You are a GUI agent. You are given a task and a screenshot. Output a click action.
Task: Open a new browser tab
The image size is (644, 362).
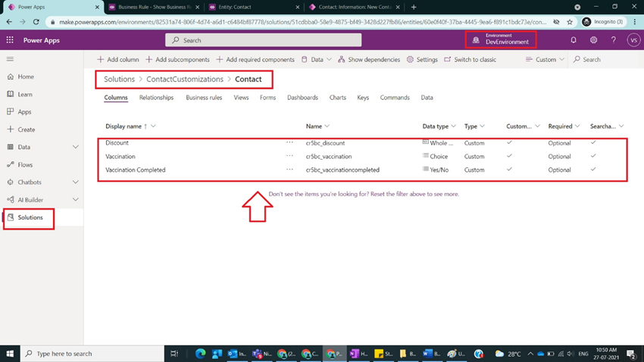[x=414, y=7]
